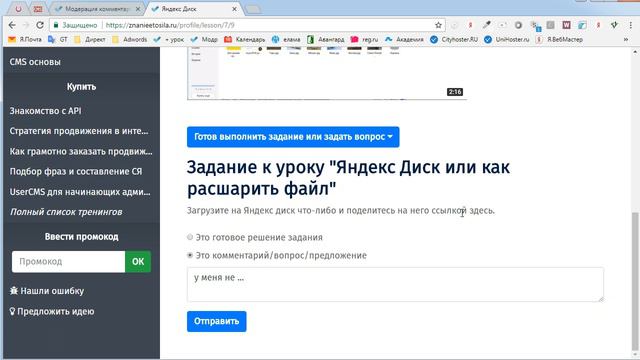Open the UniHoster.ru bookmark
Screen dimensions: 640x360
click(x=507, y=40)
